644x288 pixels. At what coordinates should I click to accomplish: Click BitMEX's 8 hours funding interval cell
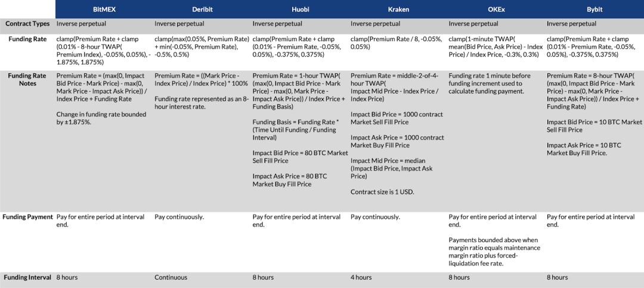pos(67,277)
